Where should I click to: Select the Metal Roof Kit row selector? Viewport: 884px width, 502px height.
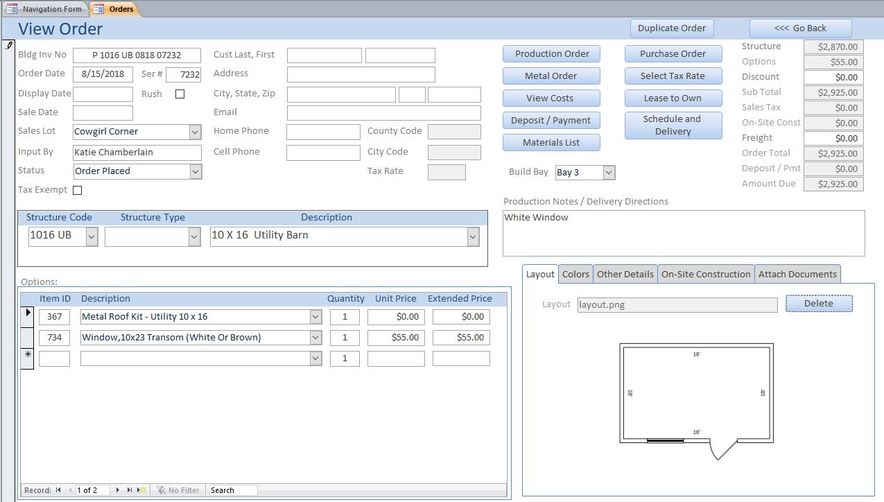(x=27, y=316)
